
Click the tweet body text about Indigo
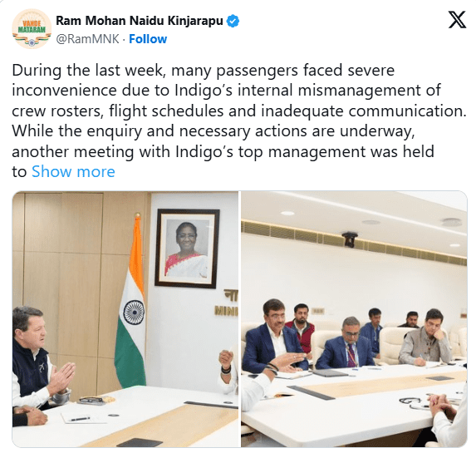pos(238,121)
